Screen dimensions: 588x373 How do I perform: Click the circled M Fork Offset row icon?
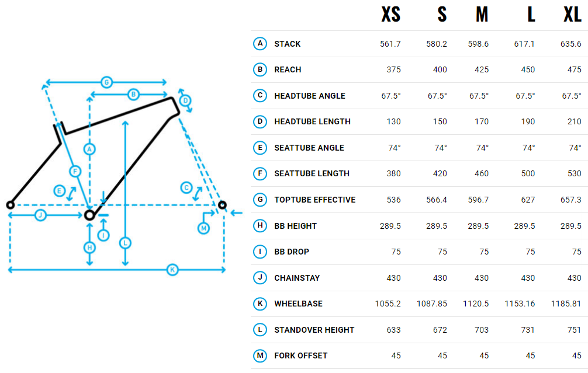point(260,355)
